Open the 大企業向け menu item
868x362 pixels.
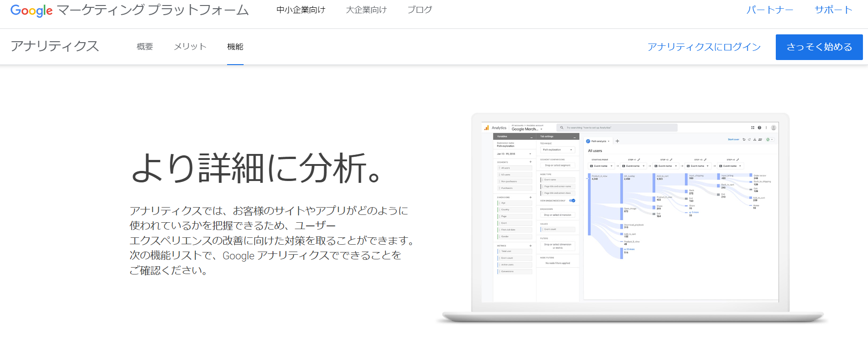[x=366, y=10]
